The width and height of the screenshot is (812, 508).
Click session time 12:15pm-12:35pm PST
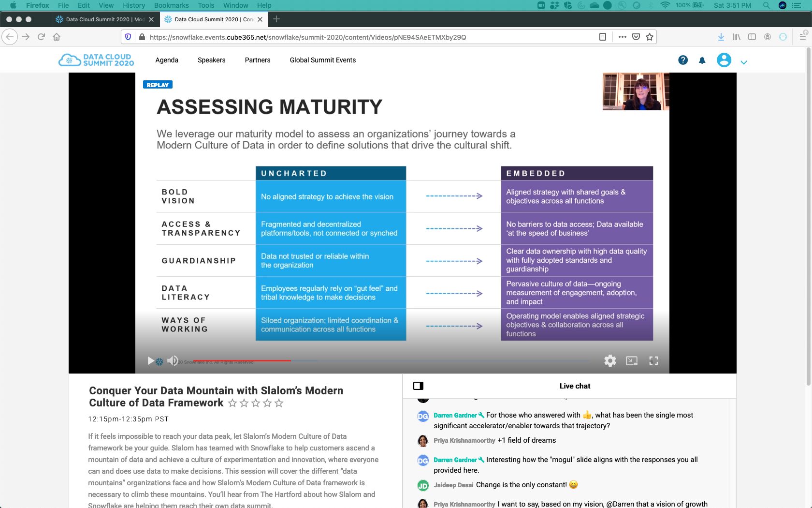pos(129,419)
